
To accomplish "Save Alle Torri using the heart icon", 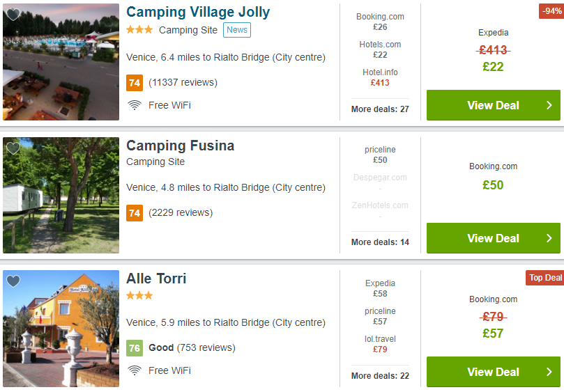I will point(13,281).
